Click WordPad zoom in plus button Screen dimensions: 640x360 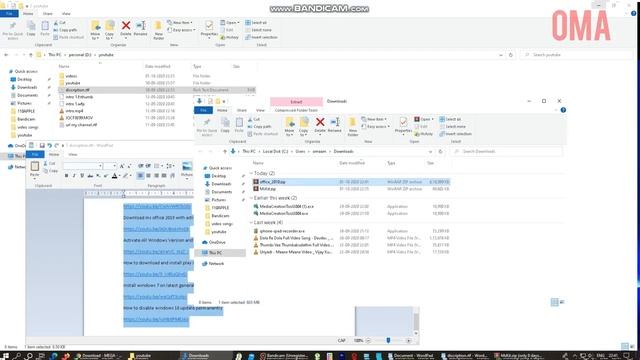pyautogui.click(x=408, y=340)
